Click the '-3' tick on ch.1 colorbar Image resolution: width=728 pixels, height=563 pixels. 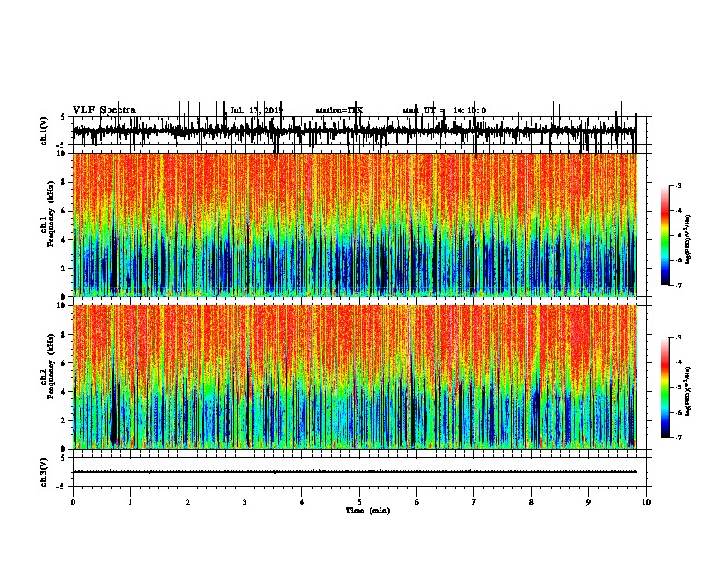[678, 185]
